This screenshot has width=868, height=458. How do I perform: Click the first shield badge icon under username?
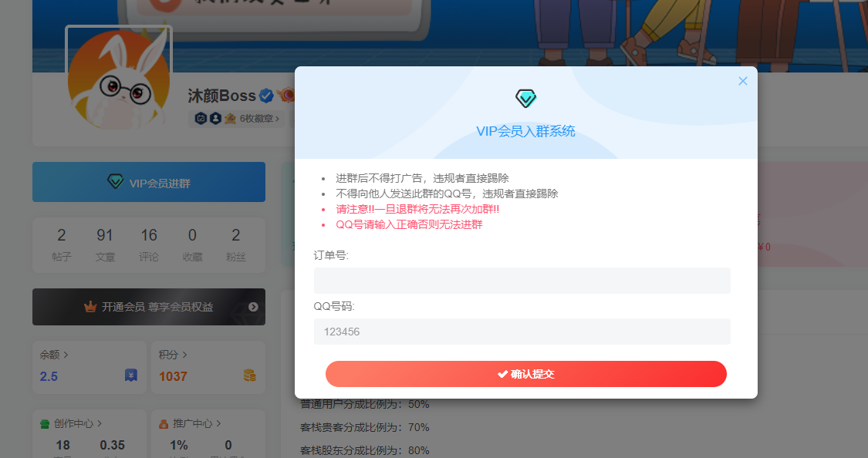[201, 119]
